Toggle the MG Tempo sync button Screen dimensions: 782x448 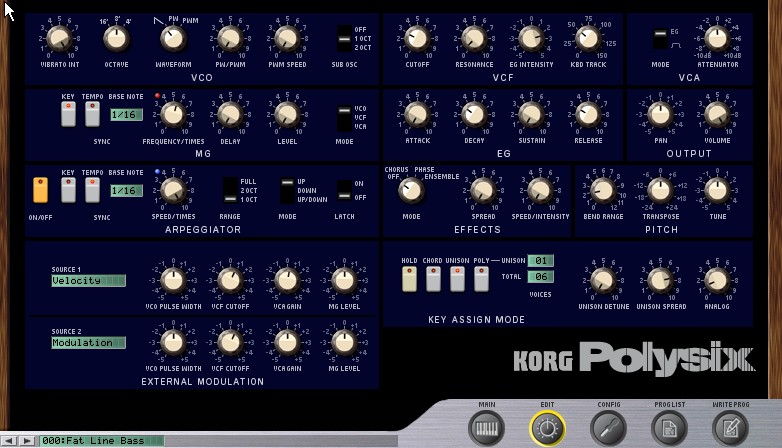(x=92, y=114)
